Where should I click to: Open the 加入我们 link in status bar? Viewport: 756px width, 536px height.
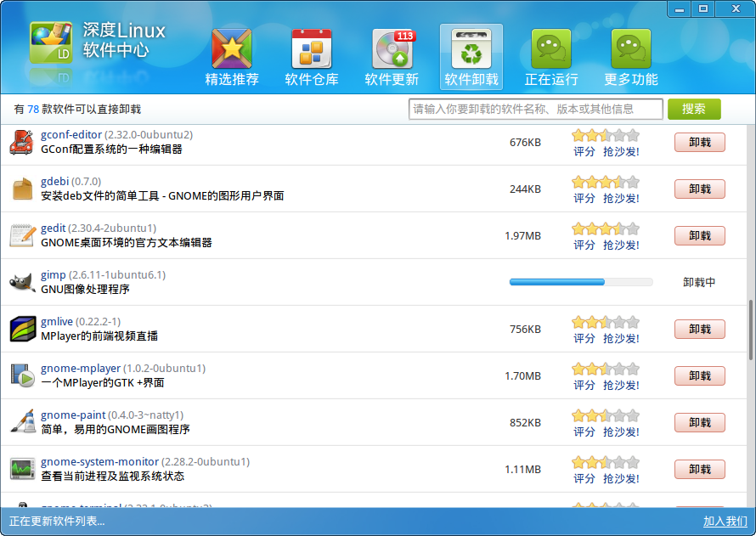[x=725, y=521]
